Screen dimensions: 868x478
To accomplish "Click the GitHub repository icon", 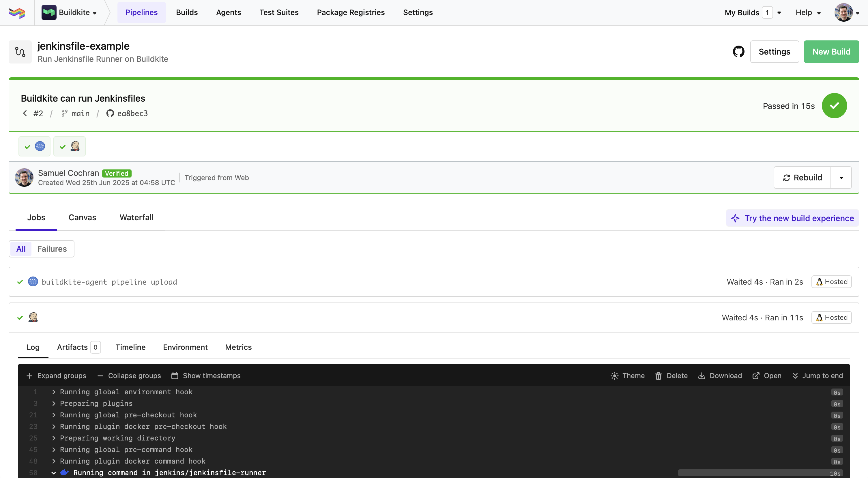I will (x=738, y=52).
